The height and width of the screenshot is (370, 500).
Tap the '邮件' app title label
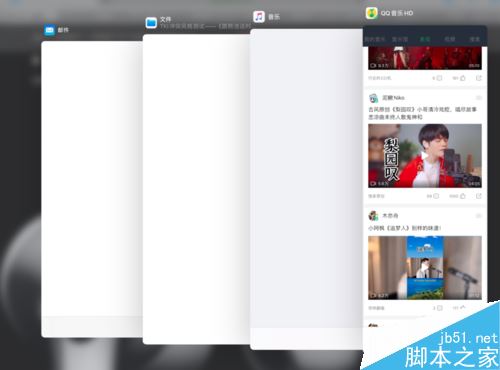(63, 30)
